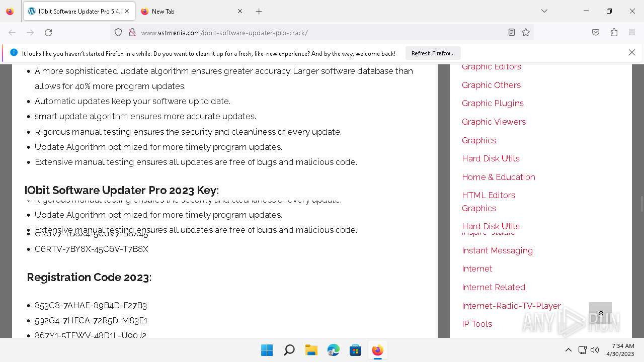Click key text C6RTV-7BY8X-45C6V-T7B8X
The height and width of the screenshot is (362, 644).
92,249
